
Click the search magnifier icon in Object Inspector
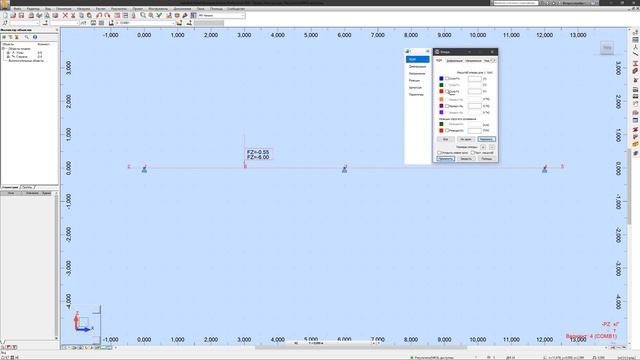pos(27,37)
